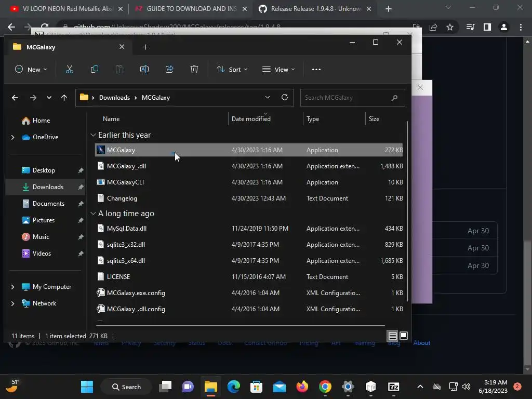Sort by the Size column header
Screen dimensions: 532x399
[374, 119]
